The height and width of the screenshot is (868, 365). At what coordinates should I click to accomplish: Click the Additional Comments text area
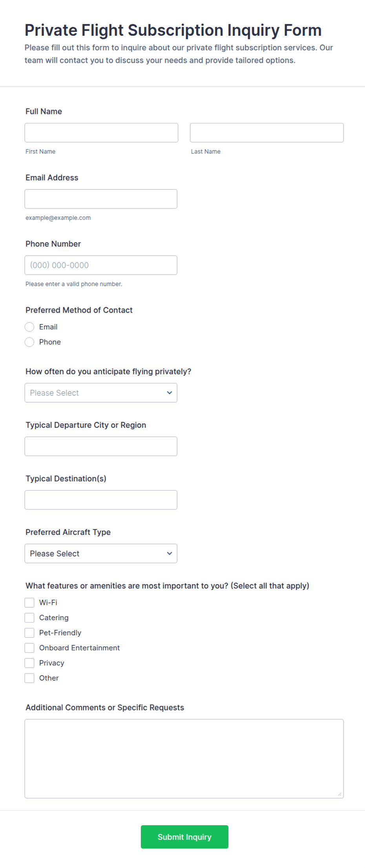pos(184,759)
